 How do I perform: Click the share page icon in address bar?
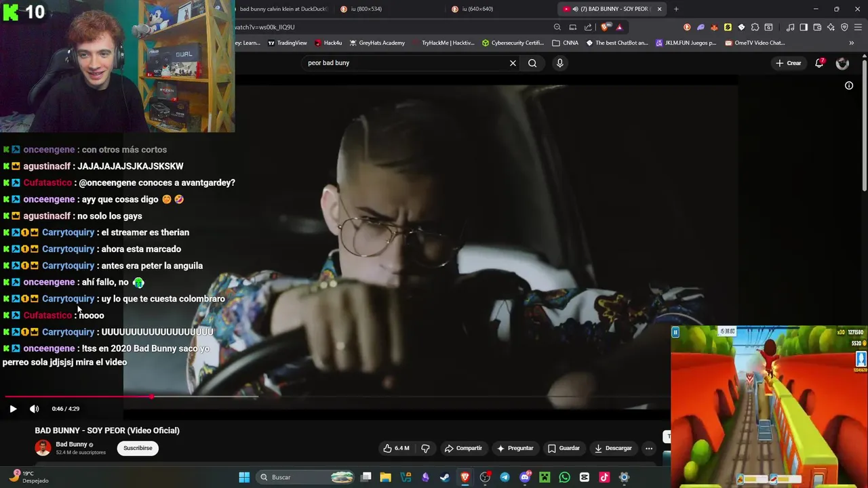point(588,27)
